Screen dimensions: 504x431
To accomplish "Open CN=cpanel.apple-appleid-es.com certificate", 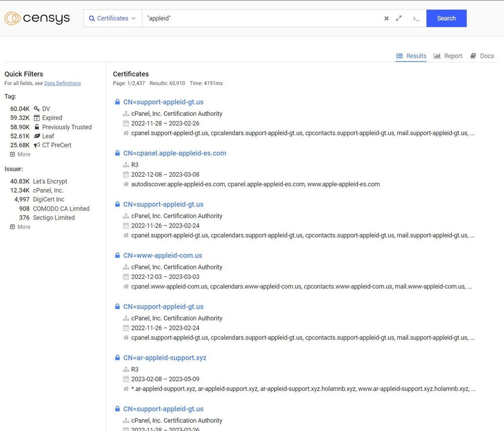I will pos(174,153).
